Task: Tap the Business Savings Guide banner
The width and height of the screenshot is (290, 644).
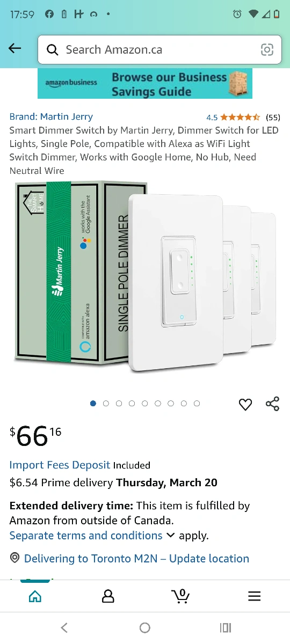Action: coord(145,84)
